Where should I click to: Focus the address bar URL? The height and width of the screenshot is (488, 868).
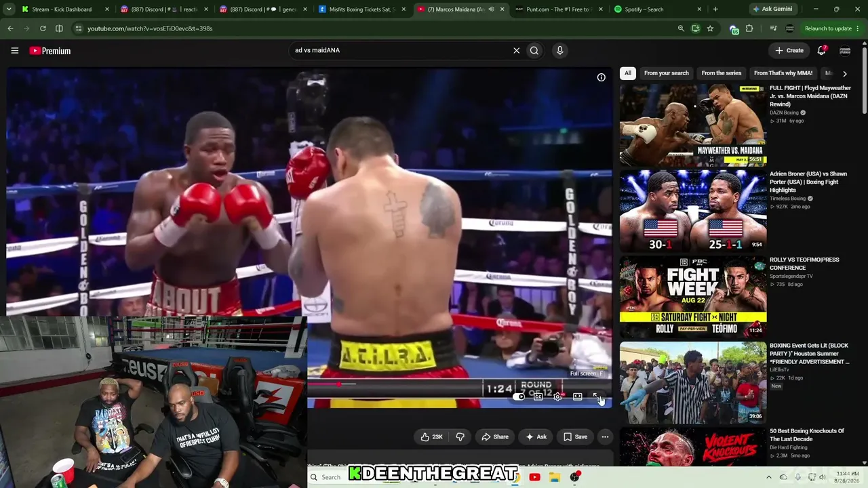(x=150, y=28)
